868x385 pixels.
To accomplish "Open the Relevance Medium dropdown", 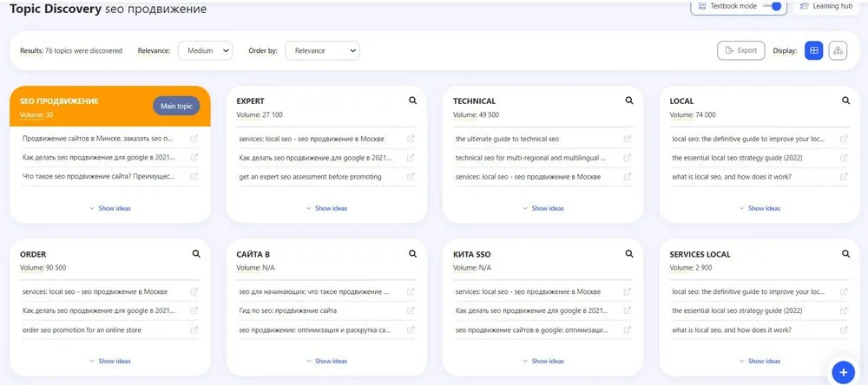I will (206, 50).
